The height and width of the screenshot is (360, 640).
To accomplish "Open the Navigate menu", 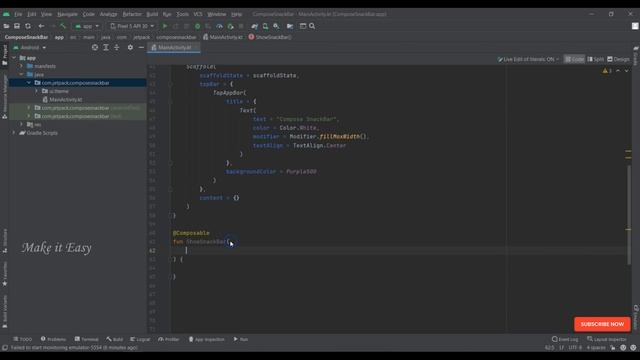I will point(67,14).
